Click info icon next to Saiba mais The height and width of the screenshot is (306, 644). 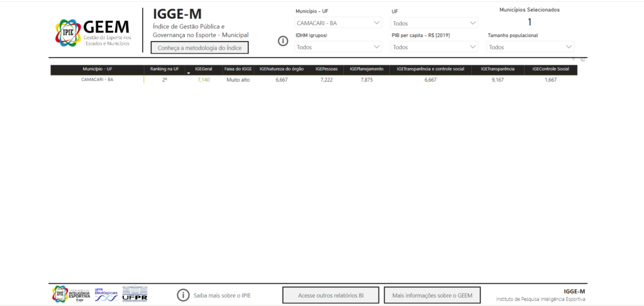(x=183, y=295)
